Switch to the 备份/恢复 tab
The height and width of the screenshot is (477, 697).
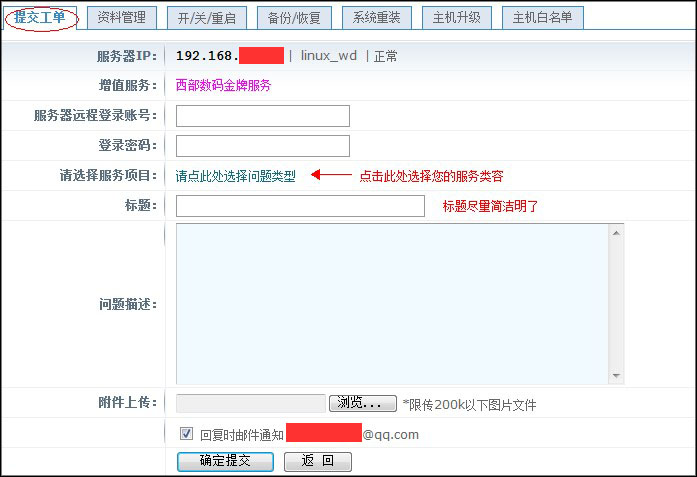click(294, 17)
